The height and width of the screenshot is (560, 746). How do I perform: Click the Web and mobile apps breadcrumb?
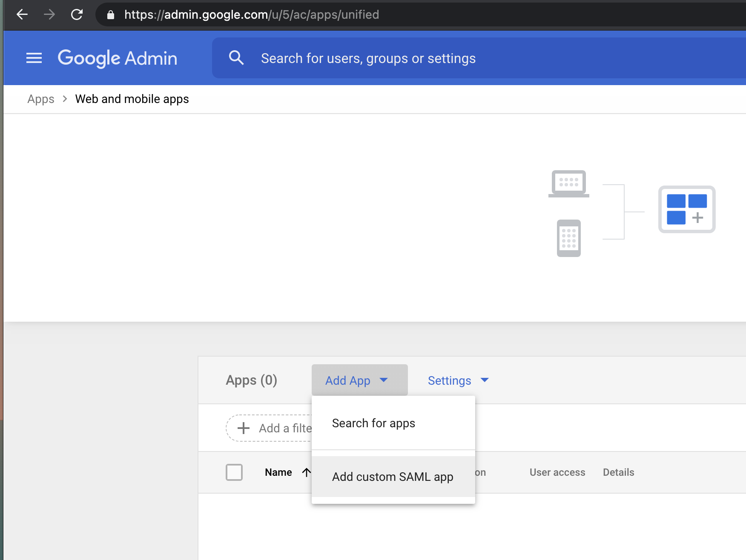132,99
